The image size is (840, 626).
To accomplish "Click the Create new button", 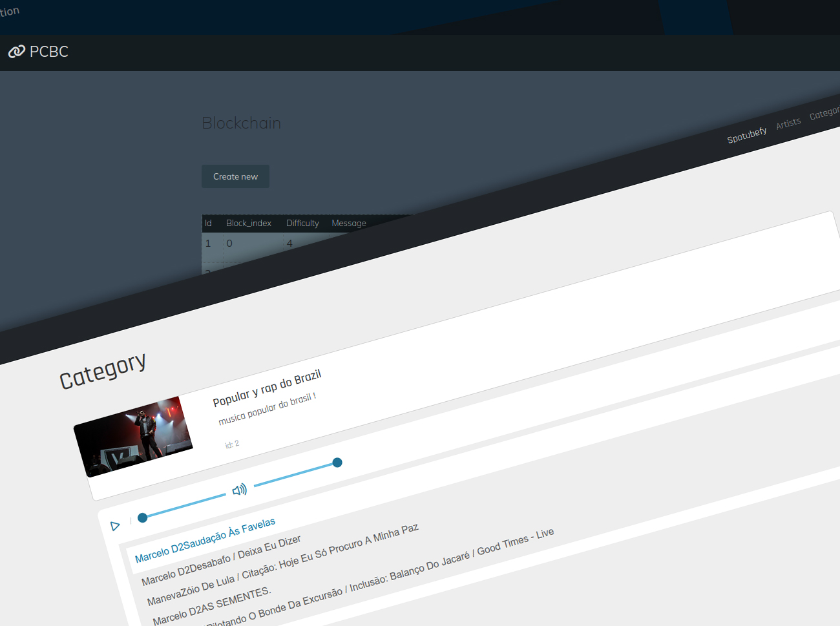I will click(235, 176).
